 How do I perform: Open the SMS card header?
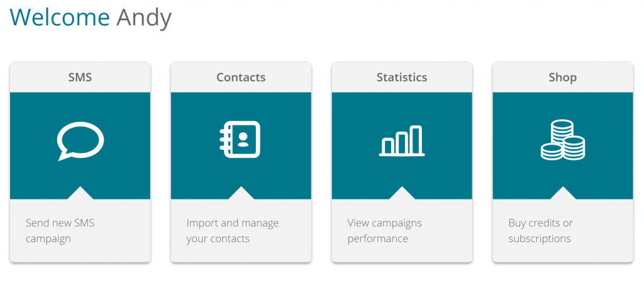(x=80, y=77)
